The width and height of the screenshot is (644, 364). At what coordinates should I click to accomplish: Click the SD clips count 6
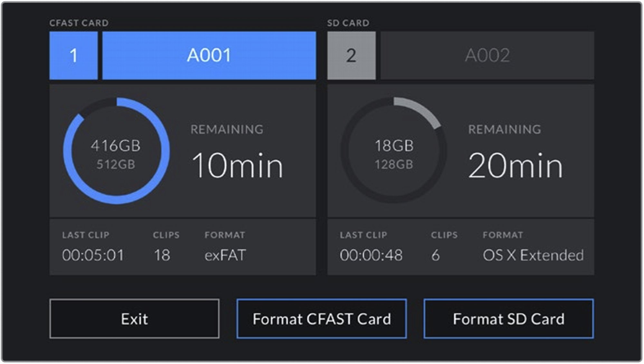[x=435, y=255]
